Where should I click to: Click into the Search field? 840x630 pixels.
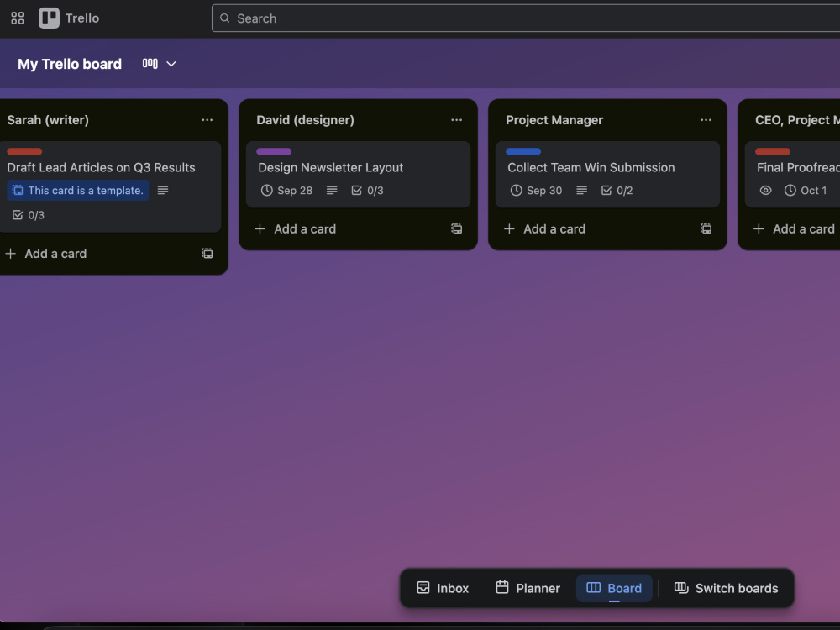pos(526,18)
